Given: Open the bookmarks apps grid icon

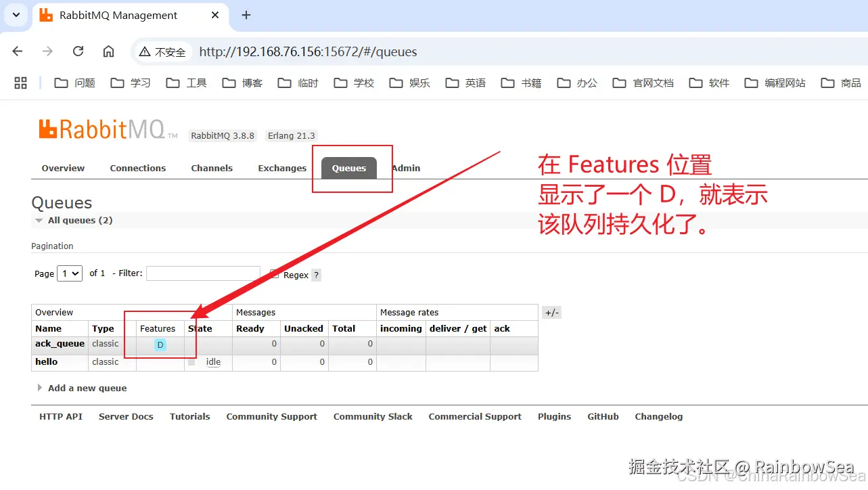Looking at the screenshot, I should (x=20, y=83).
